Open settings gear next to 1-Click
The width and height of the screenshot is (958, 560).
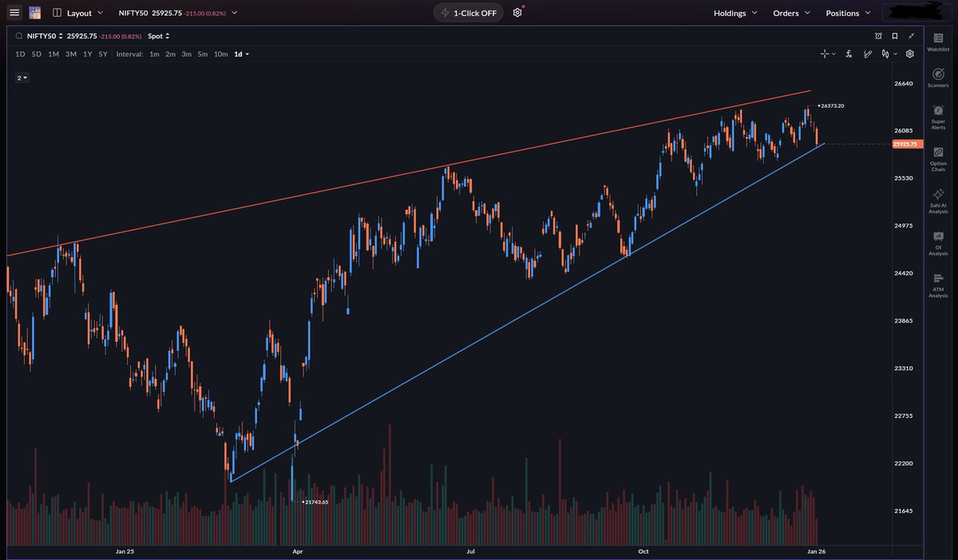(517, 13)
